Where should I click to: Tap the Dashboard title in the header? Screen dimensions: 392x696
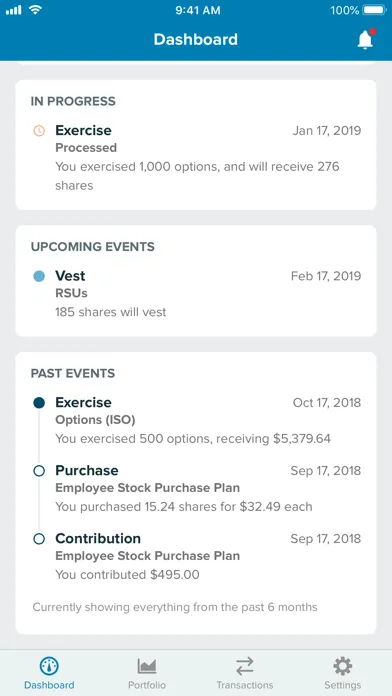click(196, 40)
